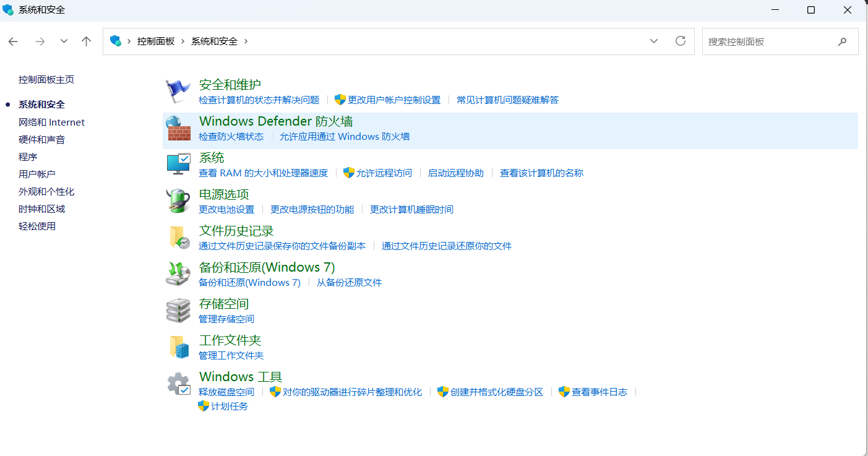Focus the 搜索控制面板 search box

coord(780,41)
